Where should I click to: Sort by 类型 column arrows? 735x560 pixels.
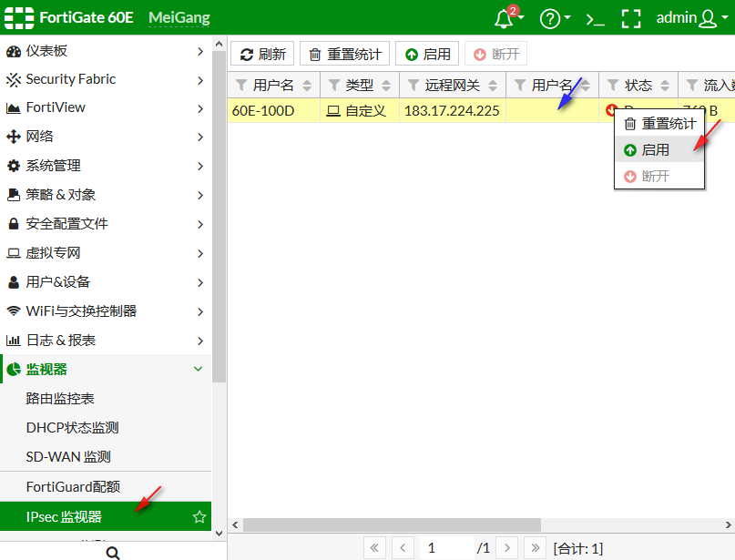click(x=386, y=86)
